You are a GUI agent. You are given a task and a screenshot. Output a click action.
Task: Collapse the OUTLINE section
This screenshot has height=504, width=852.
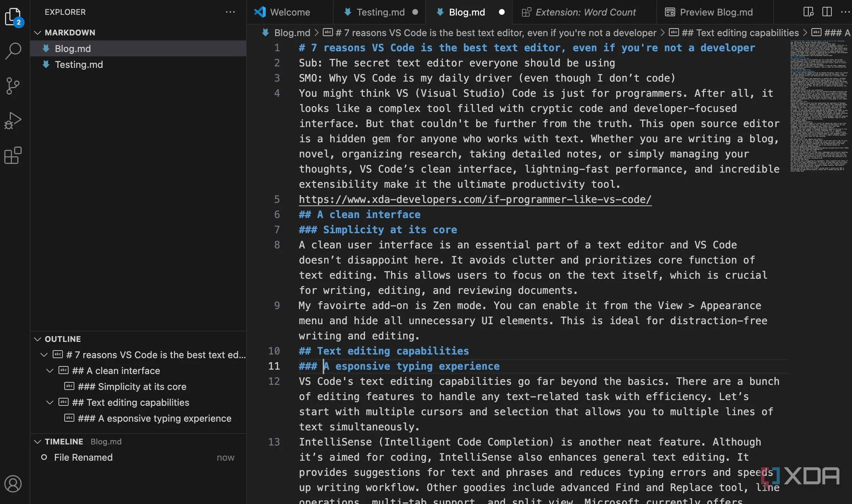[38, 339]
